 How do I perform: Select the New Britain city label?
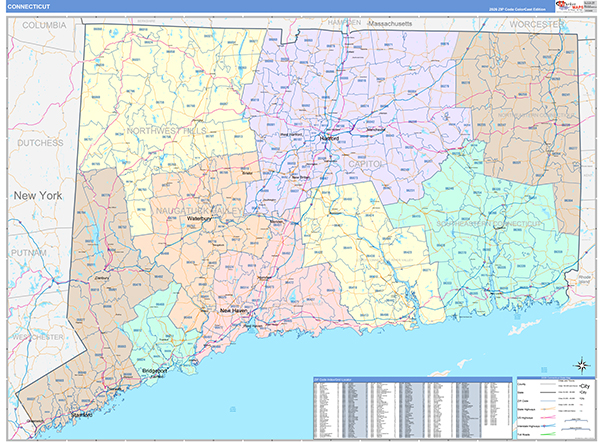pyautogui.click(x=300, y=177)
